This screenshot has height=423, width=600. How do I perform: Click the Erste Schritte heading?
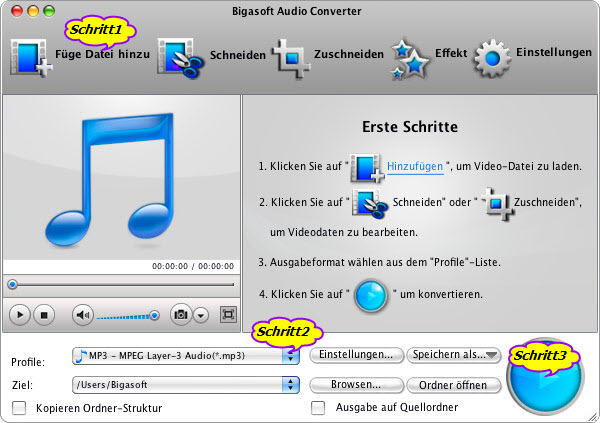410,127
